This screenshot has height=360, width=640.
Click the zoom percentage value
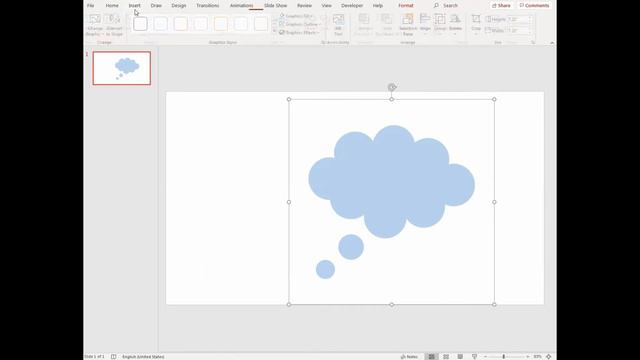pyautogui.click(x=537, y=356)
